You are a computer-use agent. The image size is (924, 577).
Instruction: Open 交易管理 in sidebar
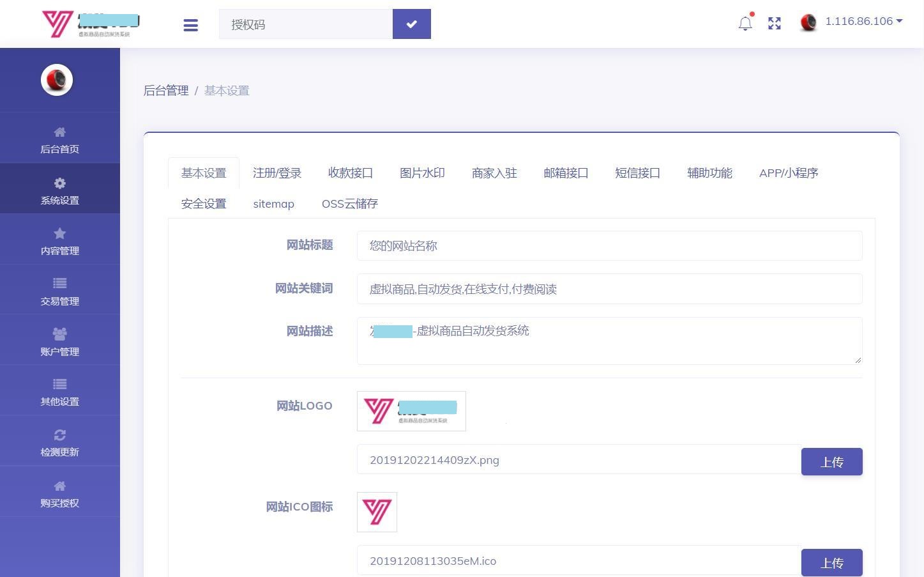(59, 291)
